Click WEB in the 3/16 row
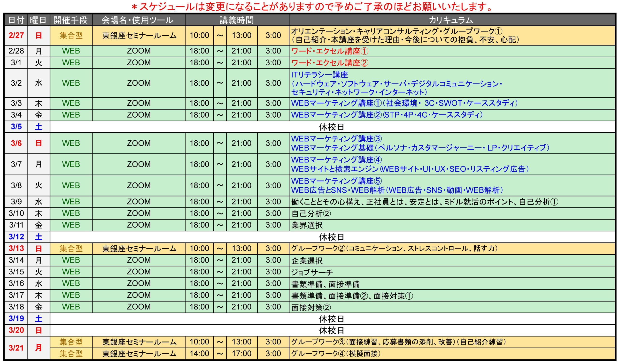The width and height of the screenshot is (620, 364). pyautogui.click(x=71, y=283)
